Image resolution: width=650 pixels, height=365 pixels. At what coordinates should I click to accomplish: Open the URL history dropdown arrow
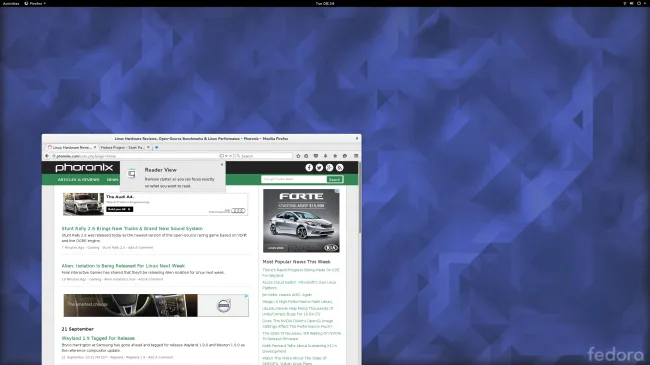(226, 156)
